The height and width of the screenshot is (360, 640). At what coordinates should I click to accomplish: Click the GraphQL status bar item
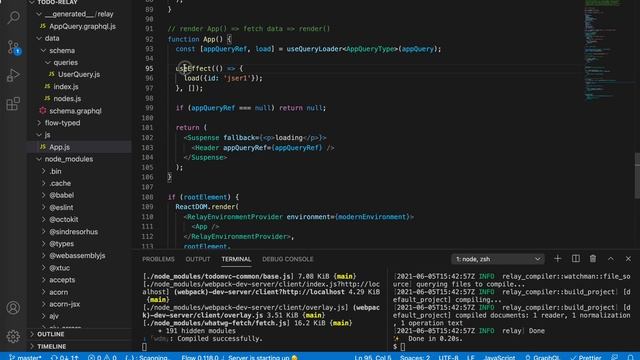[x=542, y=357]
